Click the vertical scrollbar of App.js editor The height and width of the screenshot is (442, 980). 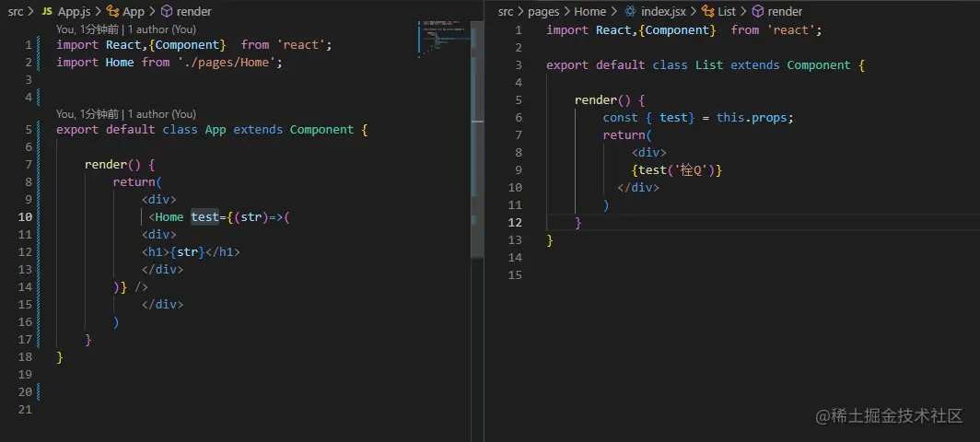click(477, 139)
